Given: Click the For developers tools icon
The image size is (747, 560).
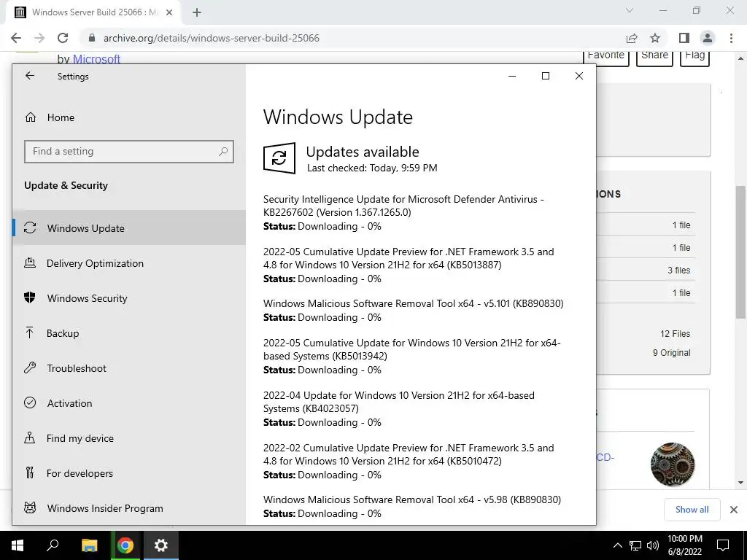Looking at the screenshot, I should 29,472.
